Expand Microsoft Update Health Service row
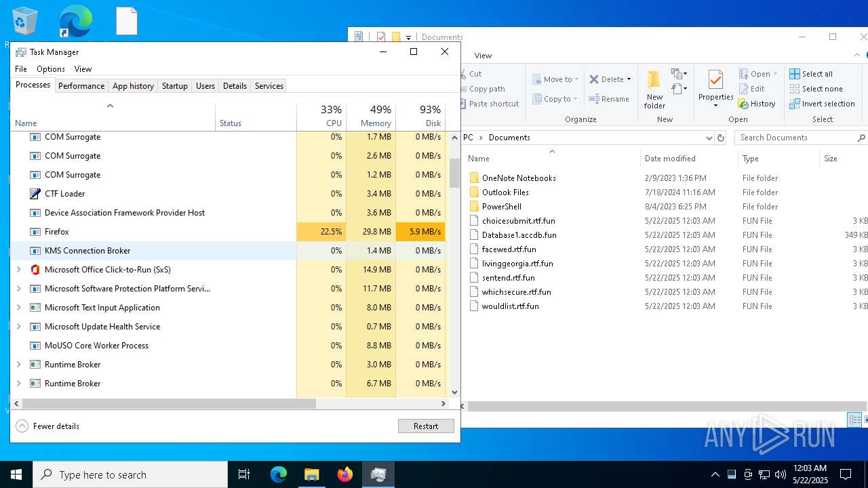Viewport: 868px width, 488px height. click(18, 327)
